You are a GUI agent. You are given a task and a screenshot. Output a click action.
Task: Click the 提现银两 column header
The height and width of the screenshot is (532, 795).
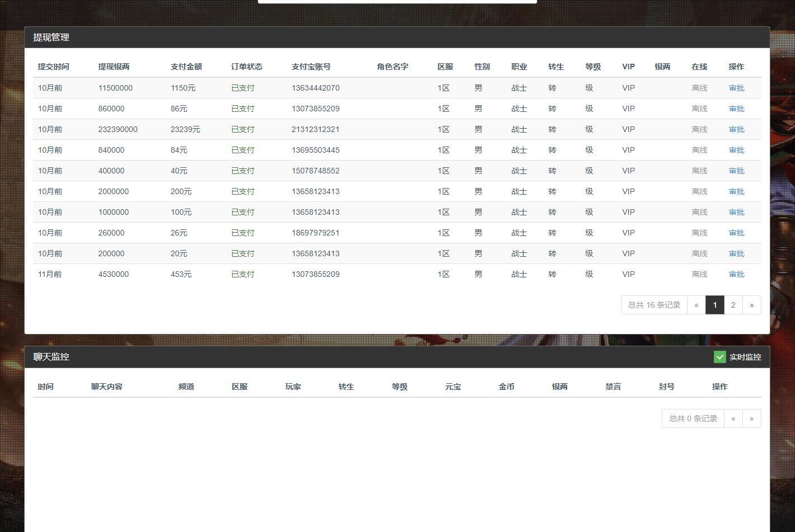(x=114, y=67)
